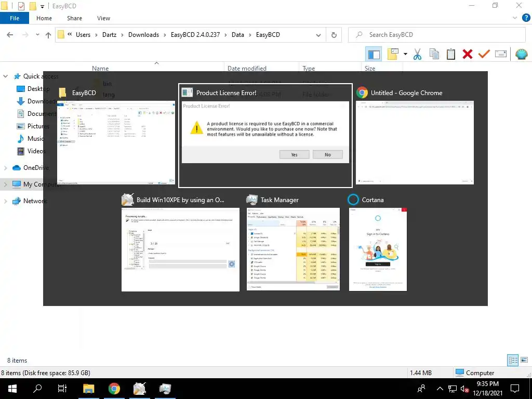Toggle the navigation pane toolbar icon
532x399 pixels.
click(x=374, y=54)
